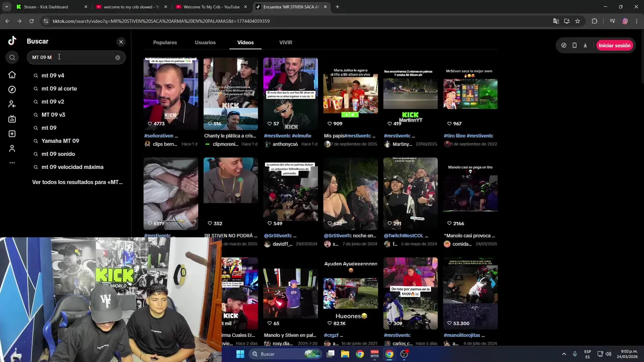The width and height of the screenshot is (644, 362).
Task: Click Ver todos los resultados link
Action: [x=77, y=182]
